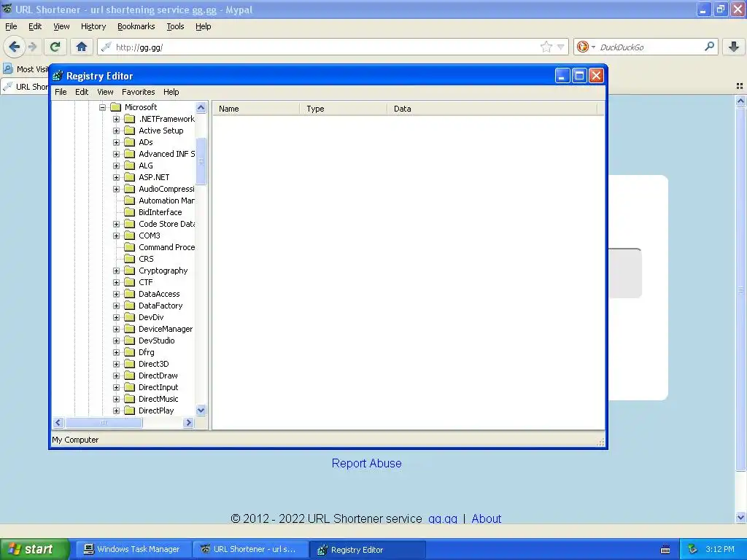Open the URL bar history dropdown arrow
This screenshot has width=747, height=560.
561,47
